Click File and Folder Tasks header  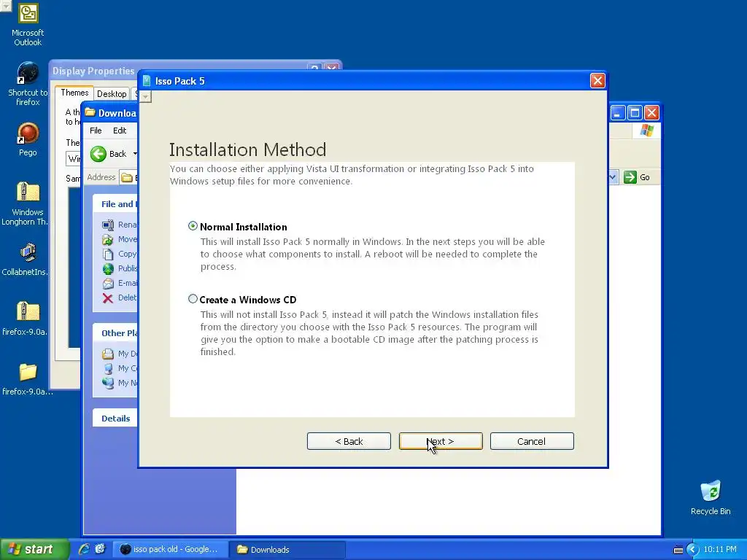pyautogui.click(x=115, y=204)
